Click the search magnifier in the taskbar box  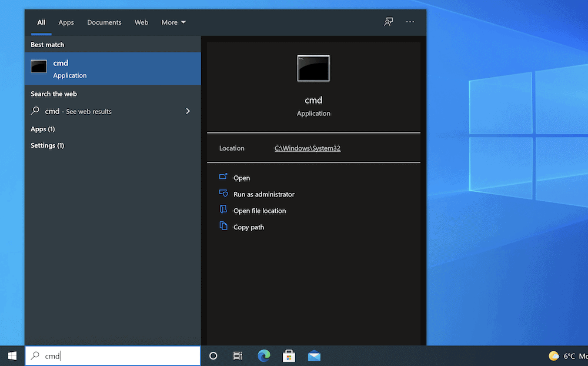pyautogui.click(x=35, y=355)
